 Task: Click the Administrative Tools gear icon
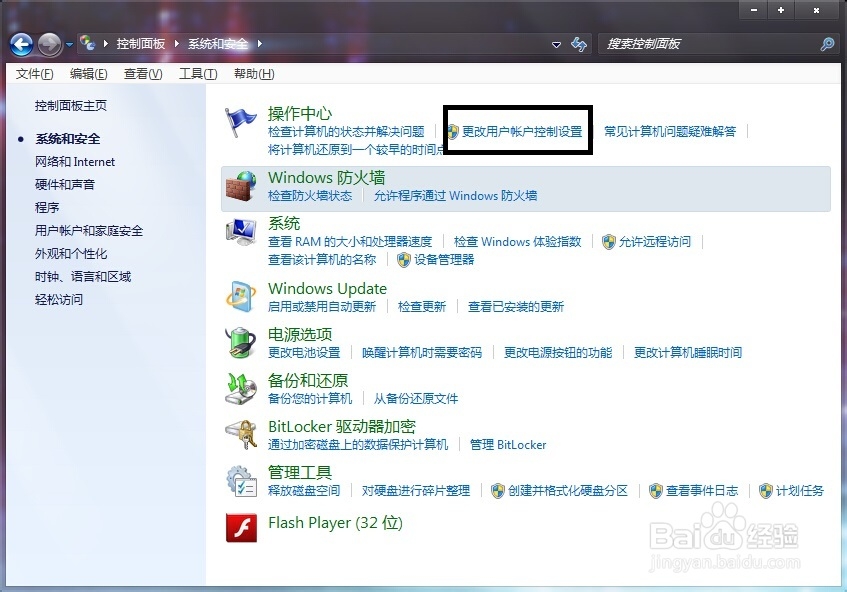tap(241, 481)
